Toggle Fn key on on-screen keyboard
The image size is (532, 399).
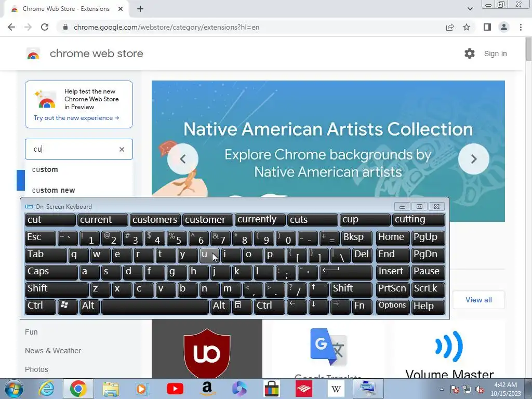362,307
